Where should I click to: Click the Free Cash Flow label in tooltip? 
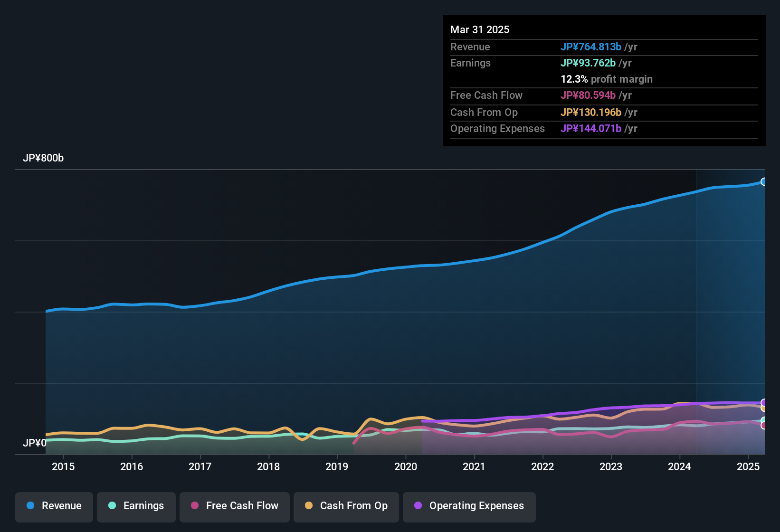486,95
